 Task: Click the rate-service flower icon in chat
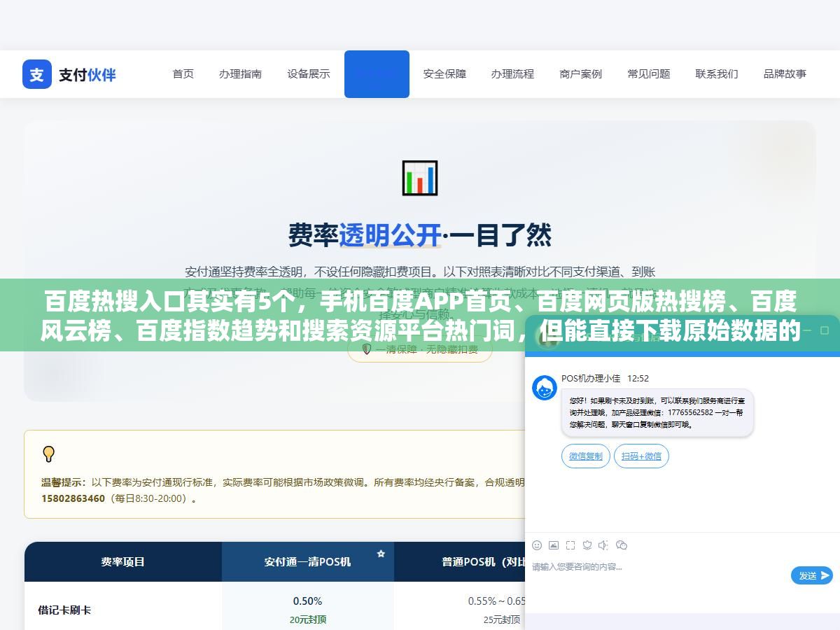[x=587, y=545]
